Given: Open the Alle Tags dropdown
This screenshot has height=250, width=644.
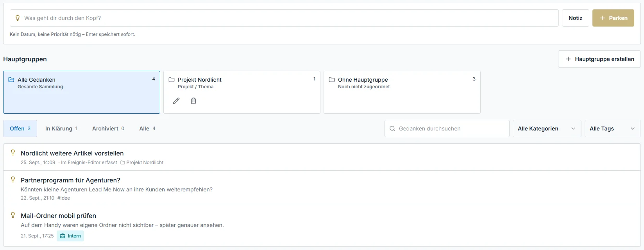Looking at the screenshot, I should tap(612, 129).
